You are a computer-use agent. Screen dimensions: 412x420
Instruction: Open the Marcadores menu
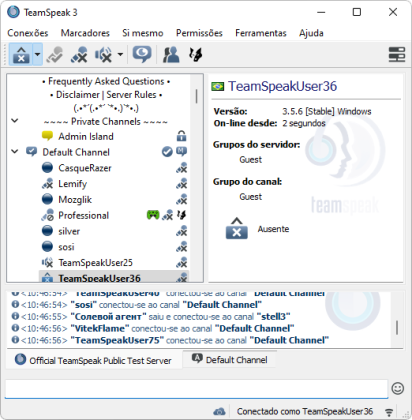[85, 33]
